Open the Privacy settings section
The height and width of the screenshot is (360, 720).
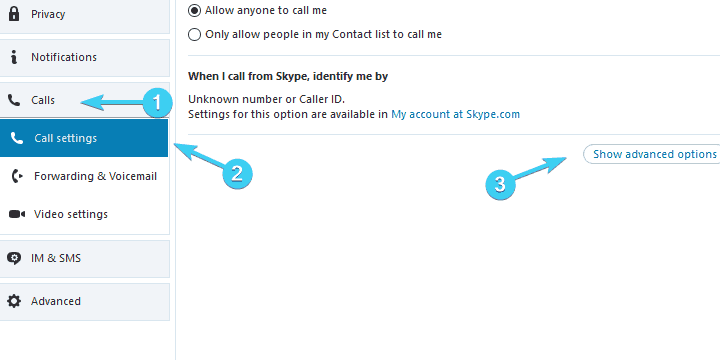[84, 16]
